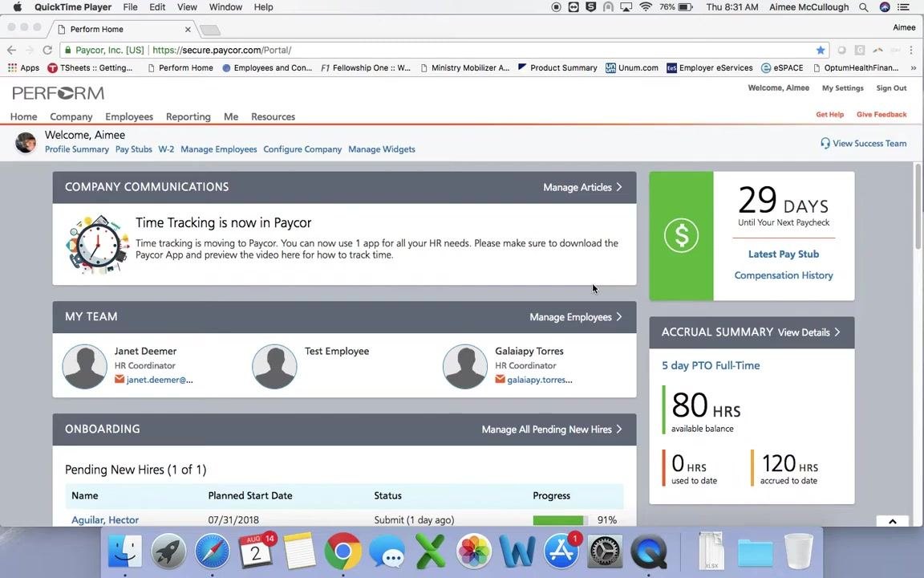The image size is (924, 578).
Task: Open Photos app from the dock
Action: click(x=474, y=552)
